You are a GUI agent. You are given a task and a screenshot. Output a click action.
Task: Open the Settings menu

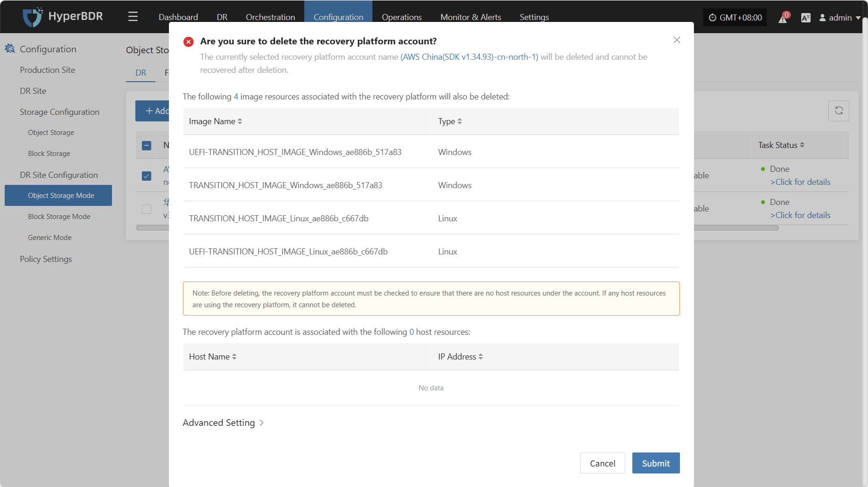pos(534,17)
